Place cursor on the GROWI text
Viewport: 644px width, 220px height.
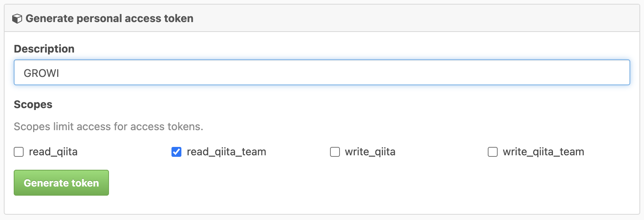(x=41, y=73)
